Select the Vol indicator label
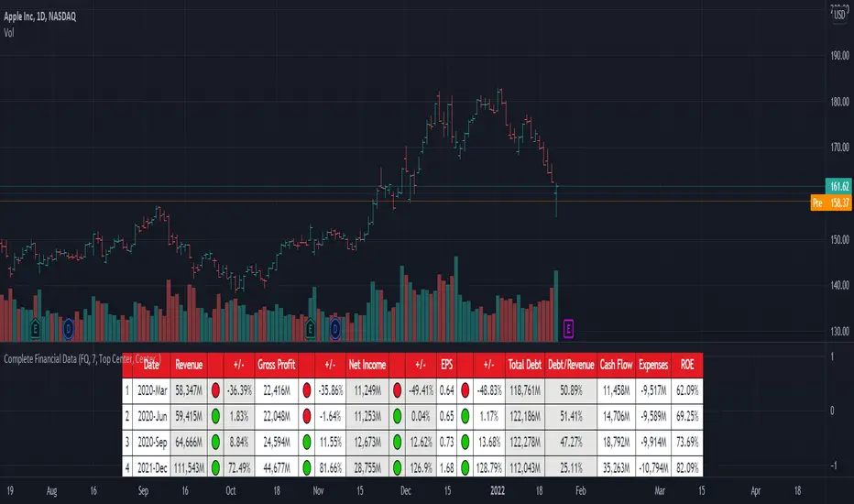 13,30
